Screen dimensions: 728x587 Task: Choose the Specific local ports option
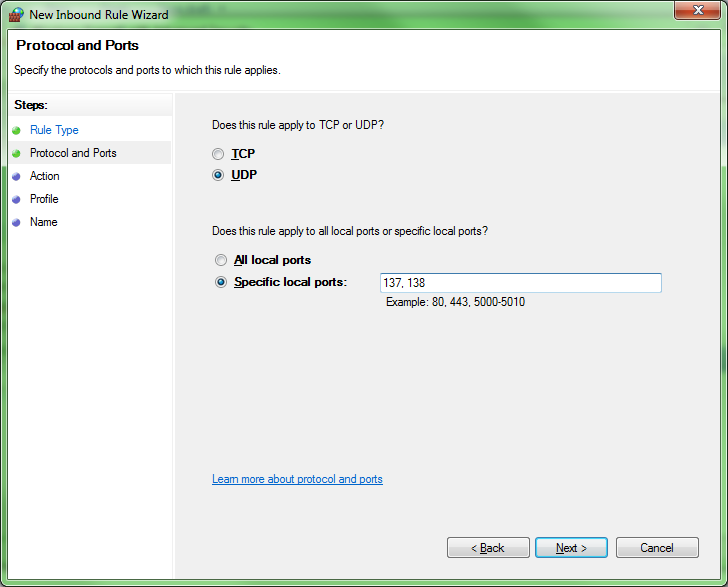coord(221,282)
